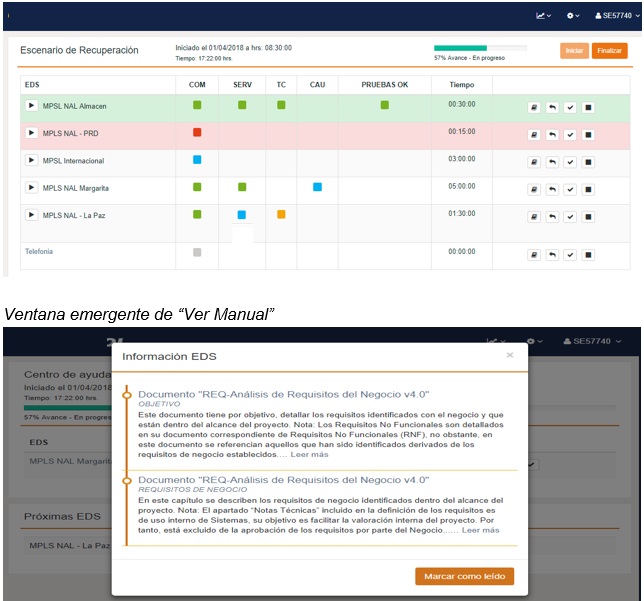Click manual book icon in Telefonía row

pos(534,254)
